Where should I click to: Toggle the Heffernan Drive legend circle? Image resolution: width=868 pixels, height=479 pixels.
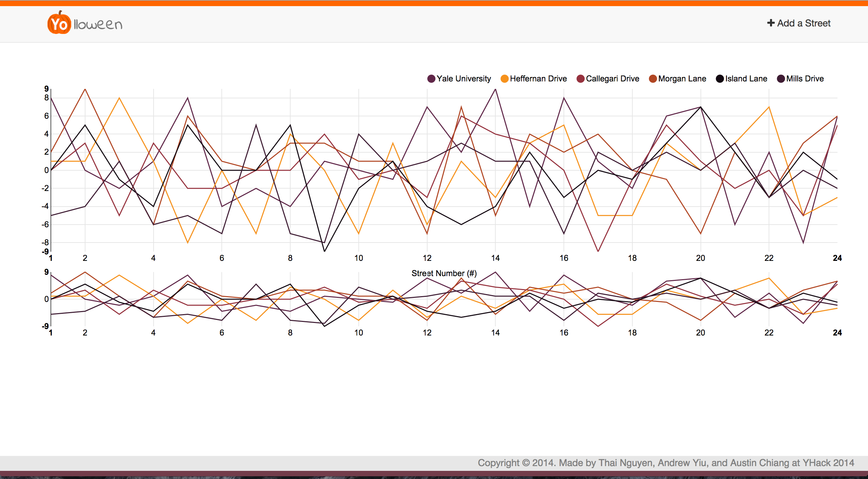[x=505, y=79]
